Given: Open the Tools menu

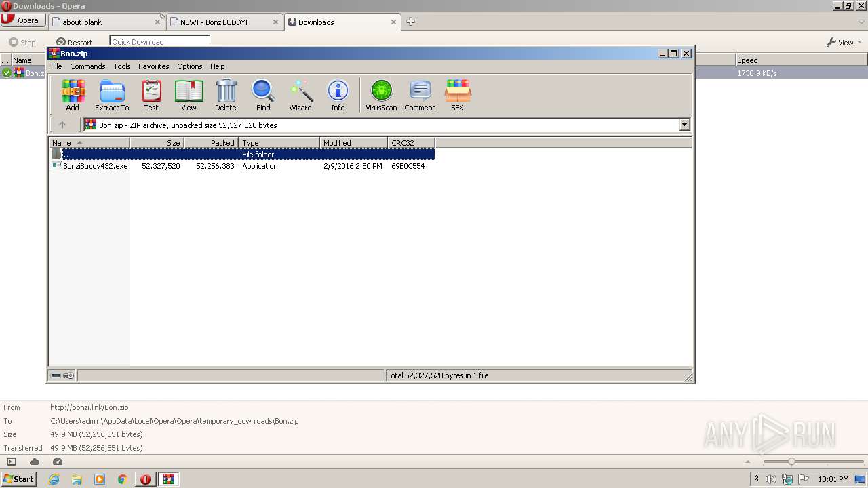Looking at the screenshot, I should coord(122,66).
